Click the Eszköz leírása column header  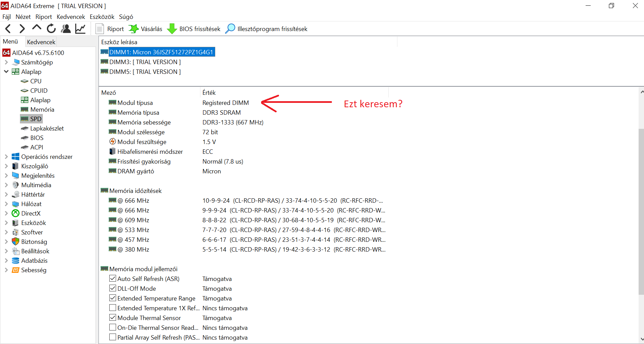click(248, 42)
